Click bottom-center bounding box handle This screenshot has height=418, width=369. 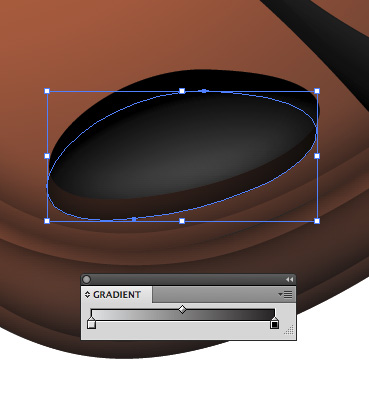(x=182, y=221)
